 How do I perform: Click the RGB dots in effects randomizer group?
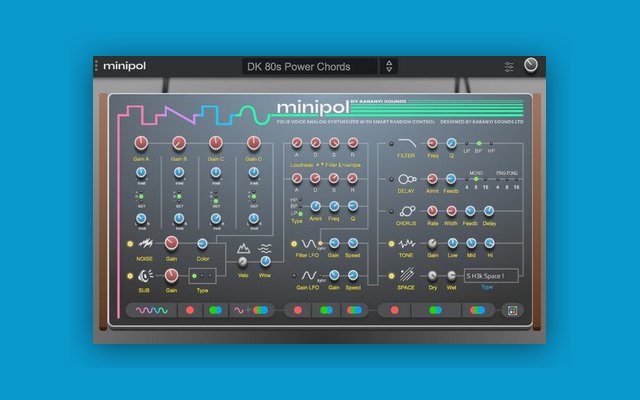click(x=478, y=311)
